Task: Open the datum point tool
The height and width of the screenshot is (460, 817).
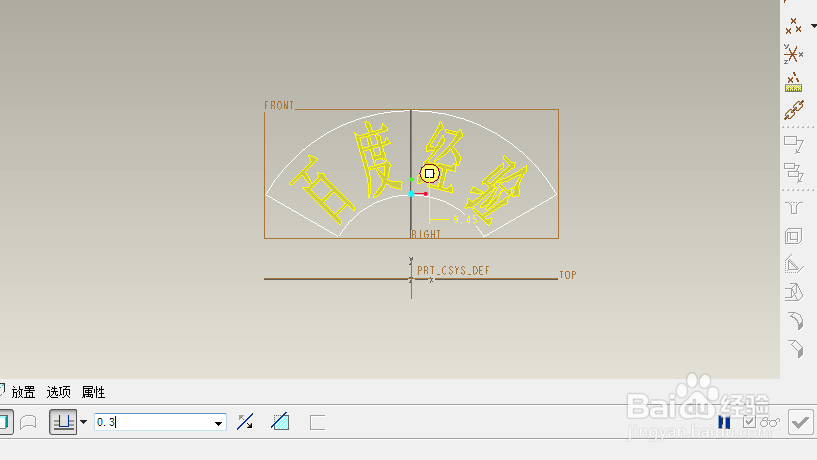Action: (794, 26)
